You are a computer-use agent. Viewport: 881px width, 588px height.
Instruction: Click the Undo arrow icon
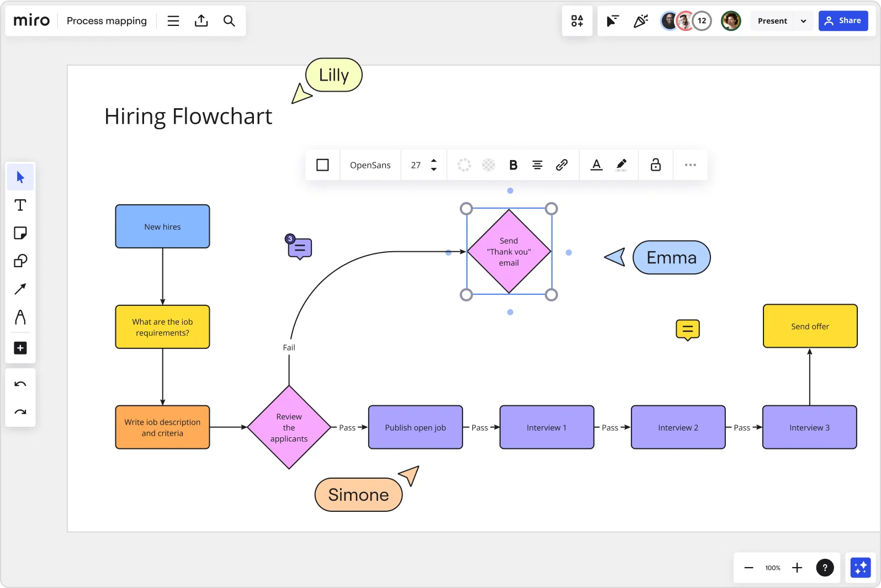[20, 384]
